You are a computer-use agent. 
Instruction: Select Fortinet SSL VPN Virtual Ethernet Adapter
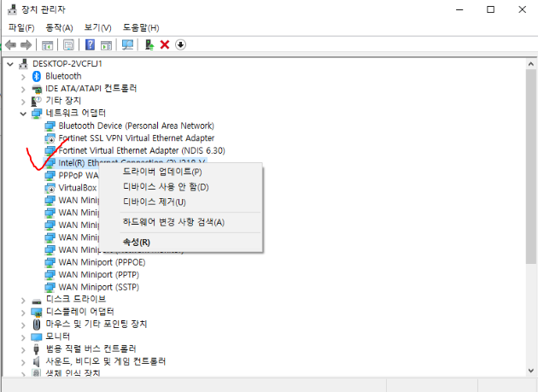click(137, 138)
